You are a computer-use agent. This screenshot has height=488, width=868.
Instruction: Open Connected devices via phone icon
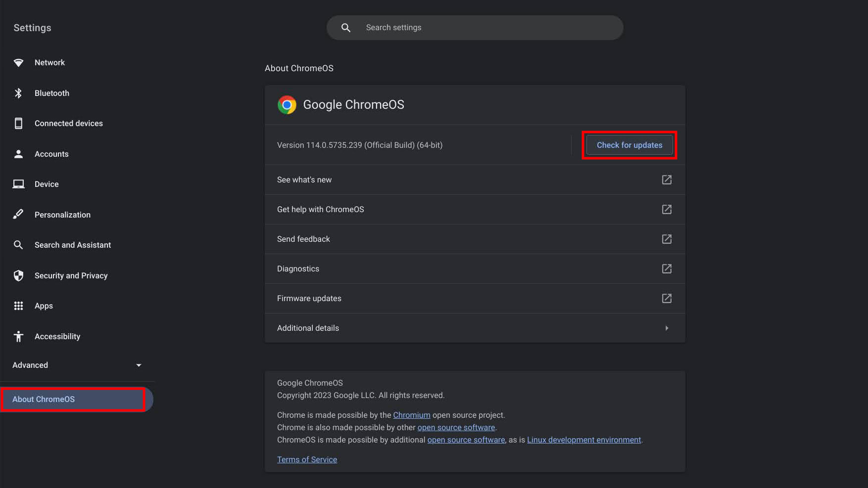pos(18,124)
